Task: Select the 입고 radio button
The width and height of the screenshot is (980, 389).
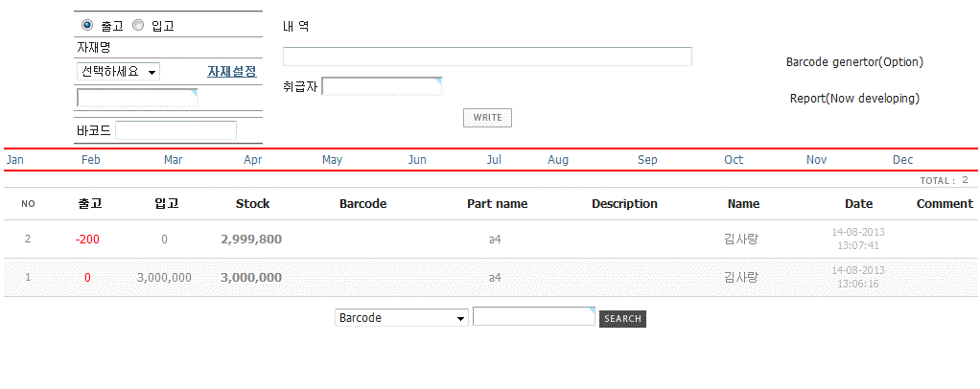Action: tap(138, 25)
